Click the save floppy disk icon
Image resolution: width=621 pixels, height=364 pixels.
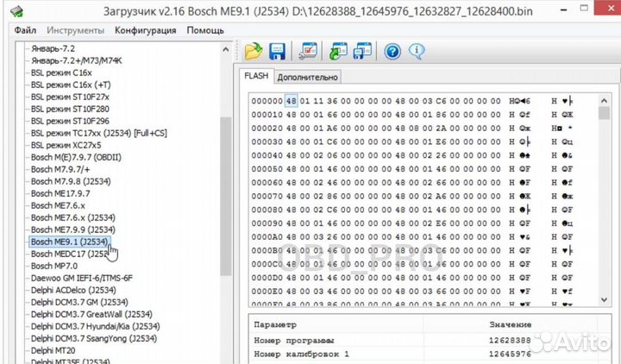point(277,51)
